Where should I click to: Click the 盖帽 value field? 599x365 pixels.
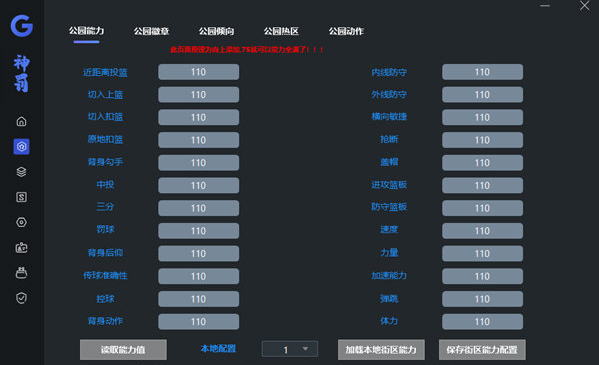pyautogui.click(x=482, y=163)
